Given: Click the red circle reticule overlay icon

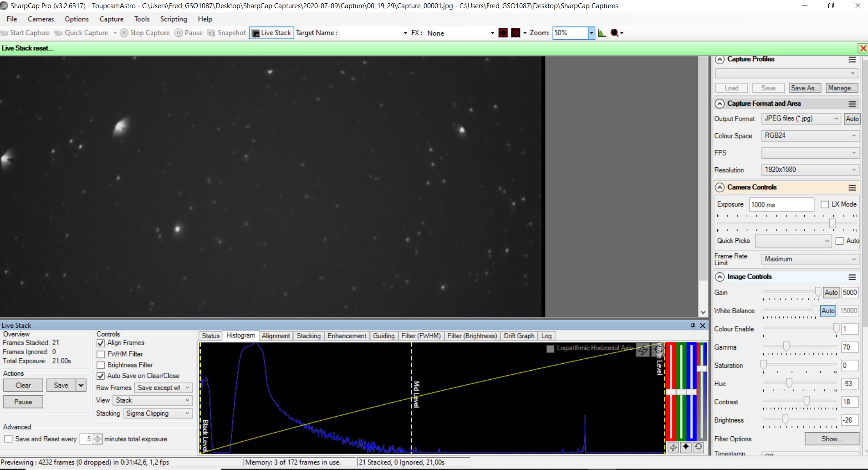Looking at the screenshot, I should [x=503, y=33].
